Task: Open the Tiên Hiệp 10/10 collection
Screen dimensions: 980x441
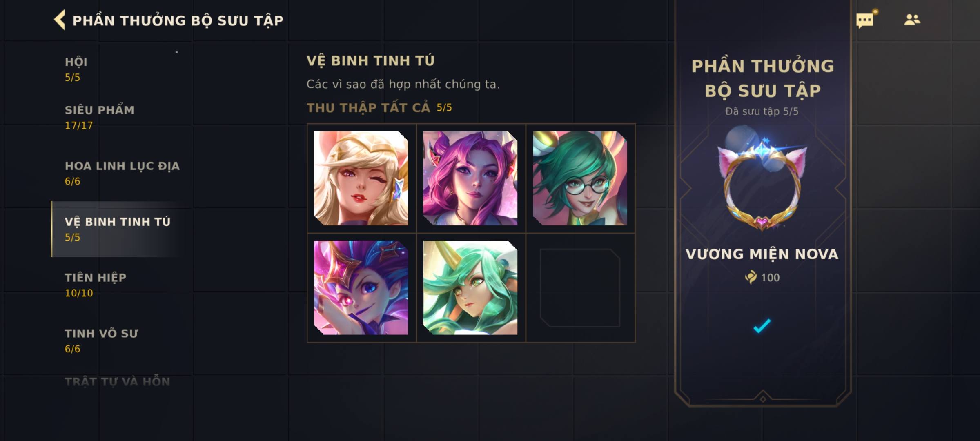Action: [x=118, y=285]
